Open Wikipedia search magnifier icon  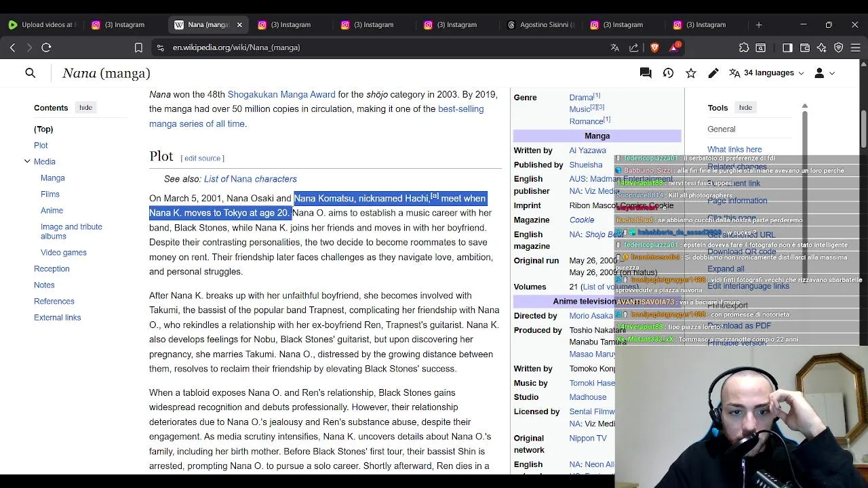(31, 73)
